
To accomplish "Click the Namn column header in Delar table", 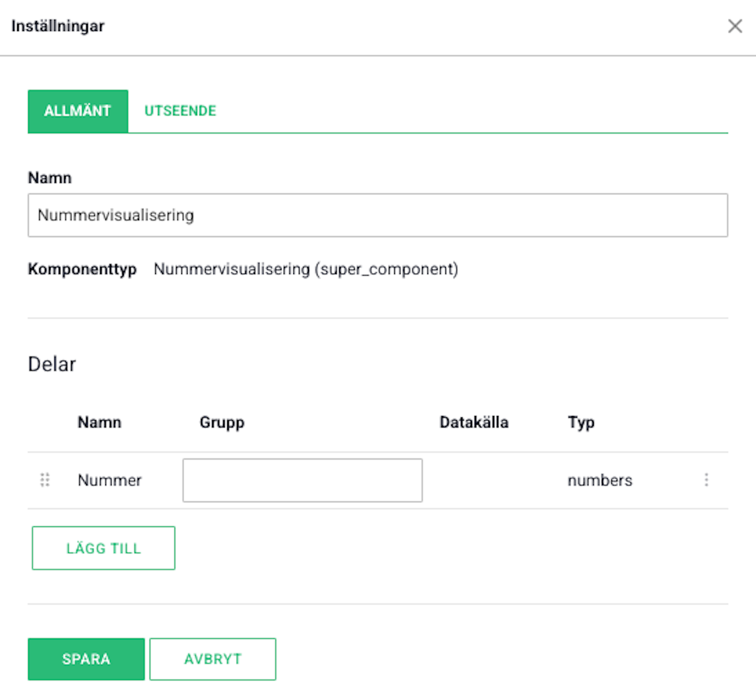I will coord(100,422).
